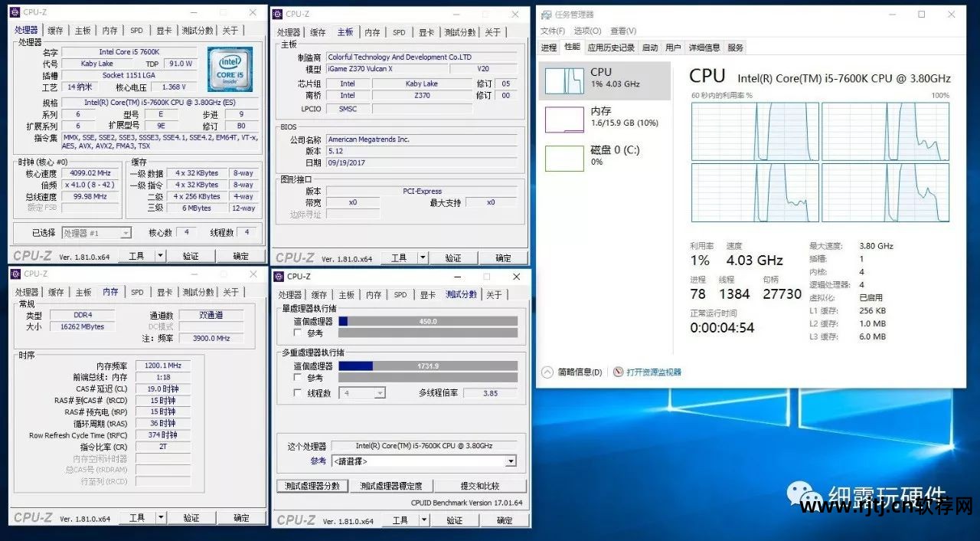Viewport: 980px width, 541px height.
Task: Enable the 參考 checkbox under single-thread score
Action: (x=299, y=333)
